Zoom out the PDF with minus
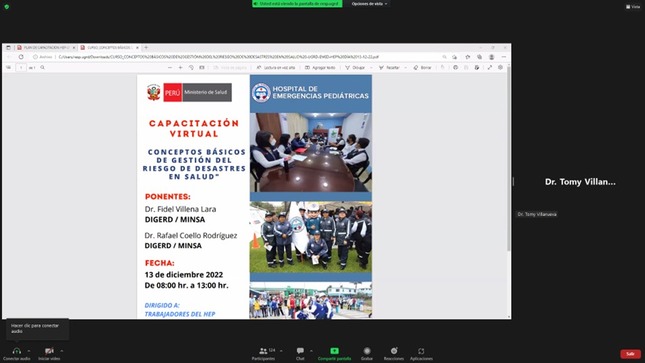Image resolution: width=645 pixels, height=363 pixels. (x=170, y=67)
